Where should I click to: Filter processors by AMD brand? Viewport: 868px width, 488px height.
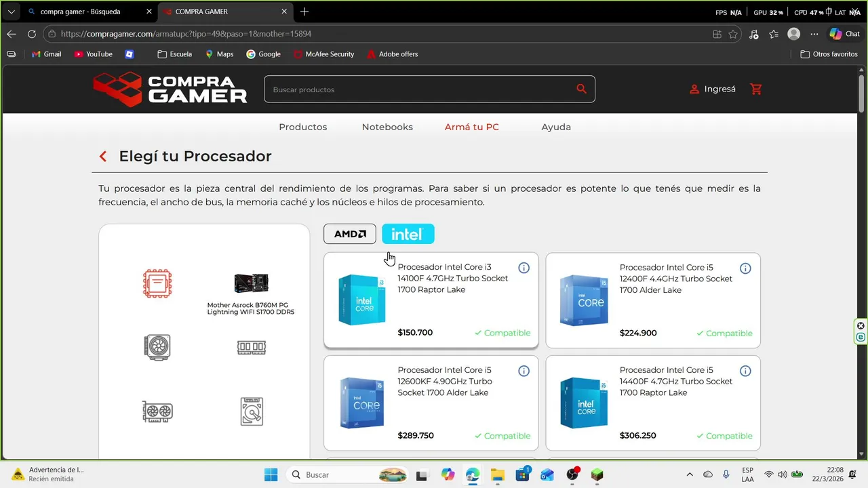click(x=350, y=234)
